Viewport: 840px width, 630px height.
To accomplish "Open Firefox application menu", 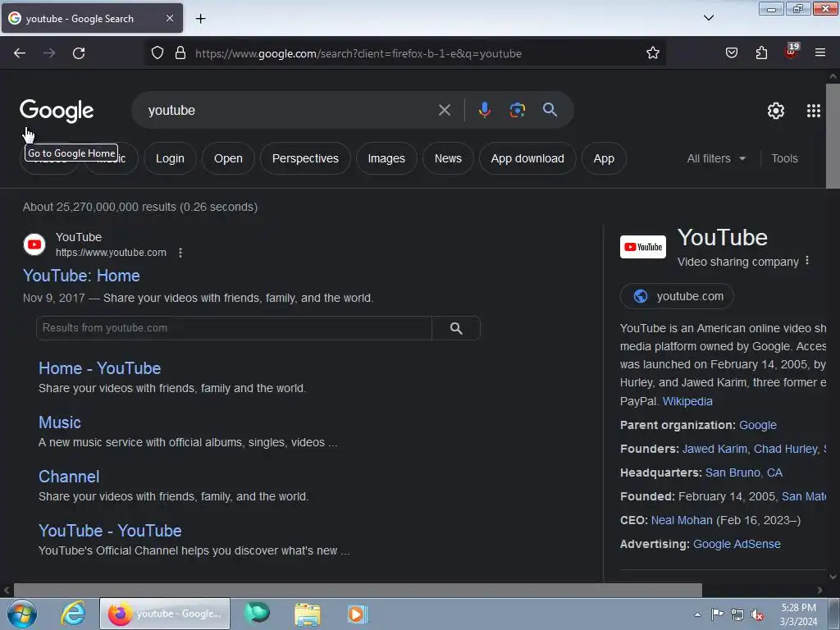I will click(819, 52).
